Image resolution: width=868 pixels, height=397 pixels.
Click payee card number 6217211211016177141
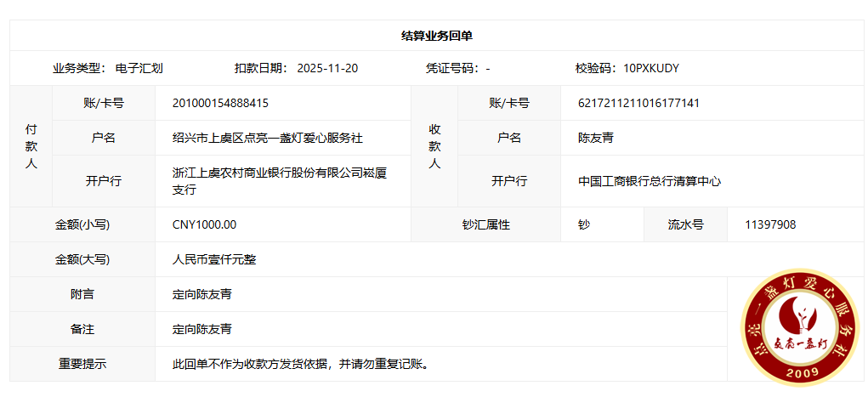(x=638, y=103)
